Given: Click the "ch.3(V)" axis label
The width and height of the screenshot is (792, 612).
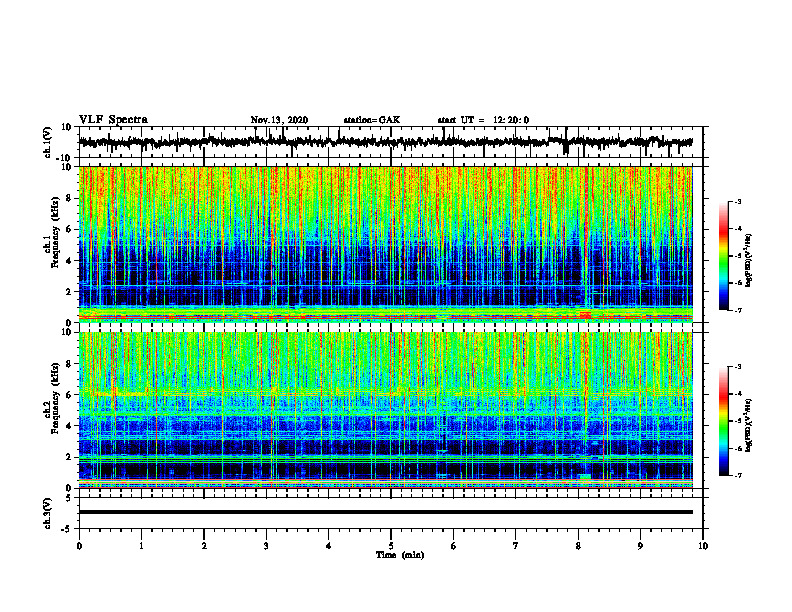Looking at the screenshot, I should click(x=48, y=513).
